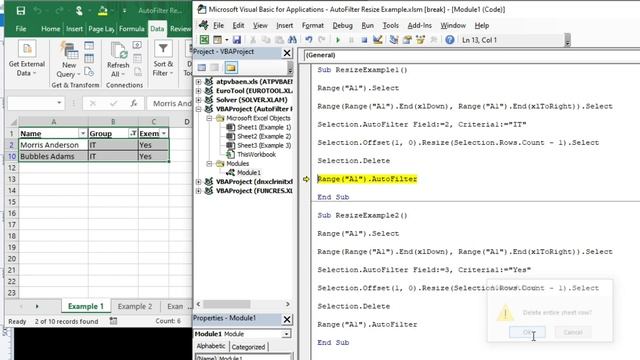
Task: Open the VBA Debug menu
Action: coord(342,25)
